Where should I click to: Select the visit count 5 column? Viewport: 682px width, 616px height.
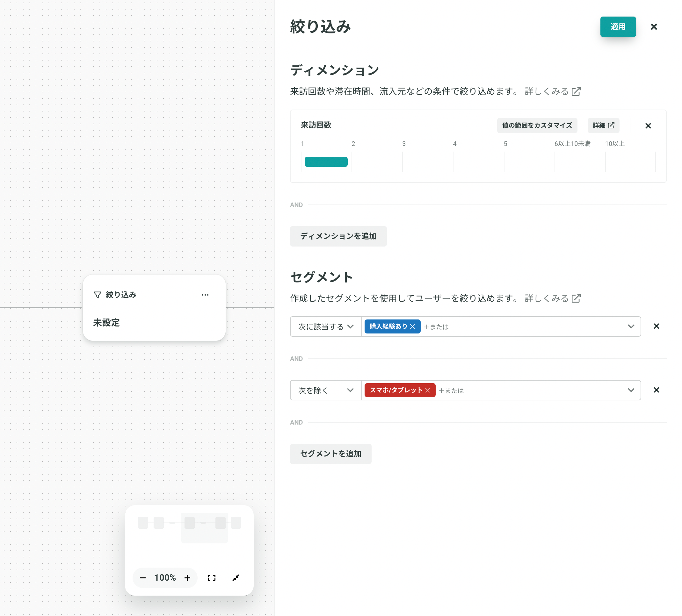point(529,161)
